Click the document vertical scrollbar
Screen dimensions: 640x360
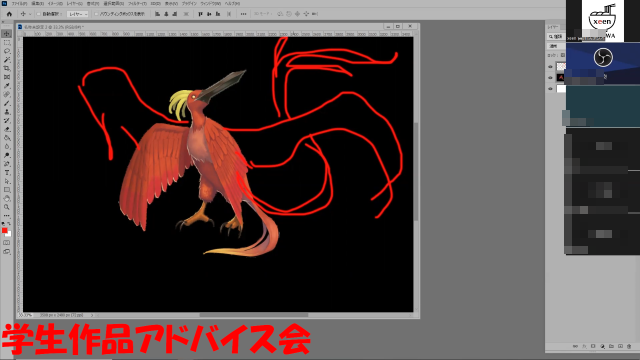click(416, 171)
